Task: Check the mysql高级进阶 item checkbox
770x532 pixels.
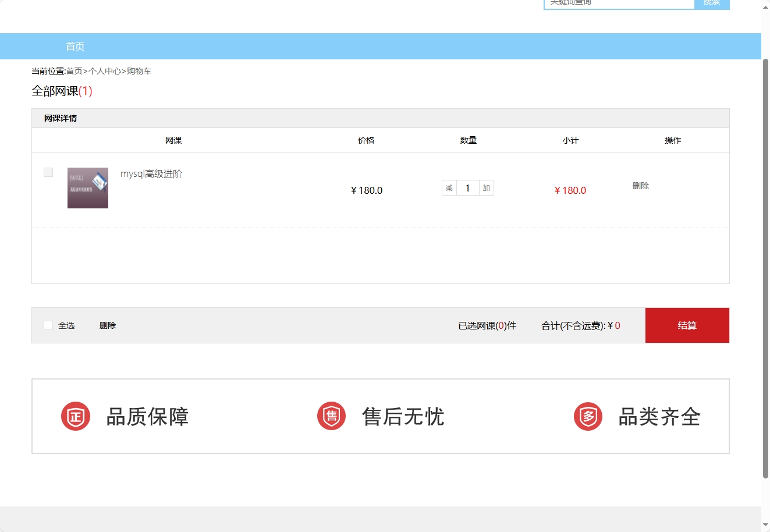Action: point(48,172)
